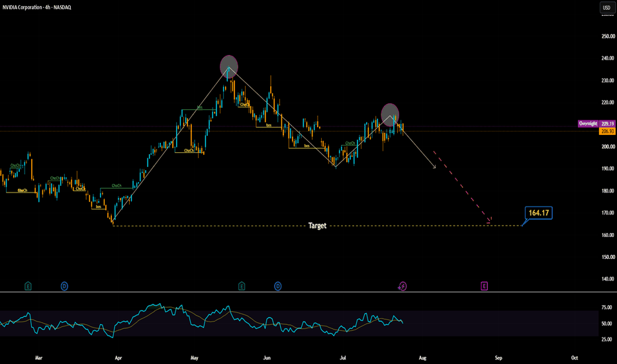Click the 209.19 overnight price tag
The height and width of the screenshot is (364, 617).
(607, 124)
